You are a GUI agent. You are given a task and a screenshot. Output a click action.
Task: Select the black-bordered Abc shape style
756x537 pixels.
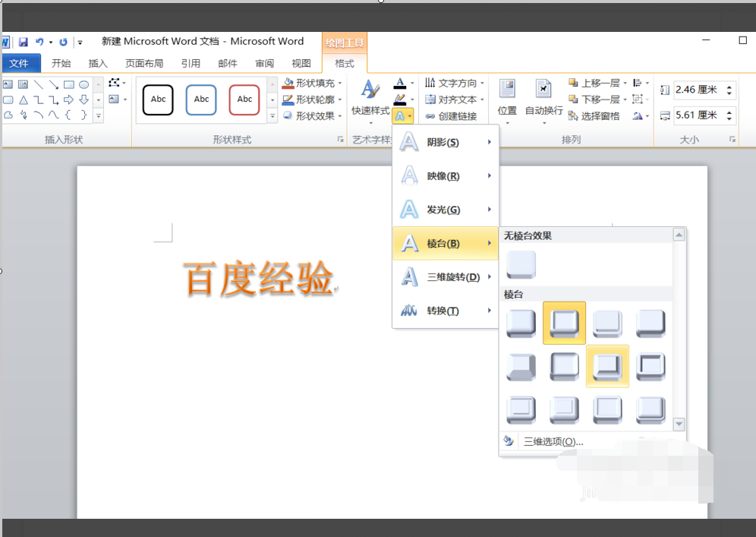click(158, 100)
